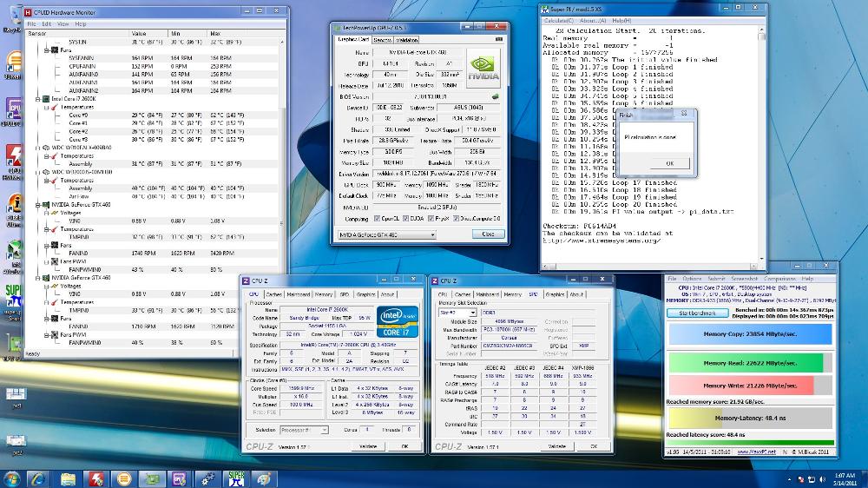Image resolution: width=868 pixels, height=488 pixels.
Task: Click the Action Center flag in the tray
Action: click(x=800, y=479)
